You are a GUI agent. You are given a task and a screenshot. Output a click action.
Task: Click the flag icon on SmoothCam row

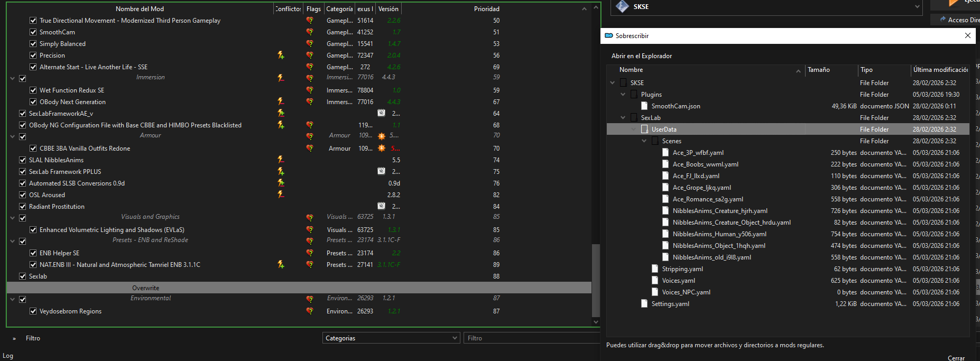(310, 32)
